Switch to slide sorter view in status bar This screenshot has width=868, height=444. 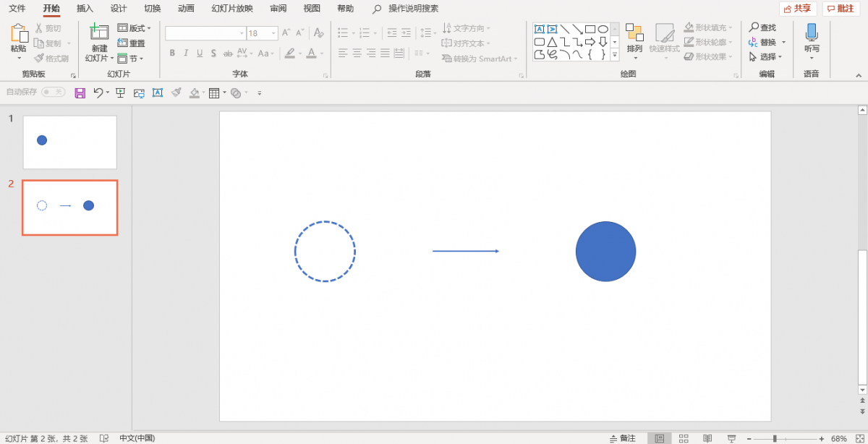(684, 438)
